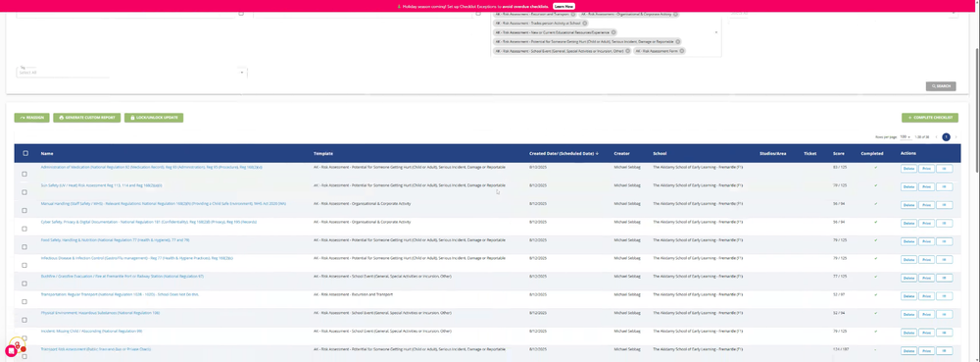Click Learn How in holiday banner
Image resolution: width=980 pixels, height=362 pixels.
[x=563, y=6]
